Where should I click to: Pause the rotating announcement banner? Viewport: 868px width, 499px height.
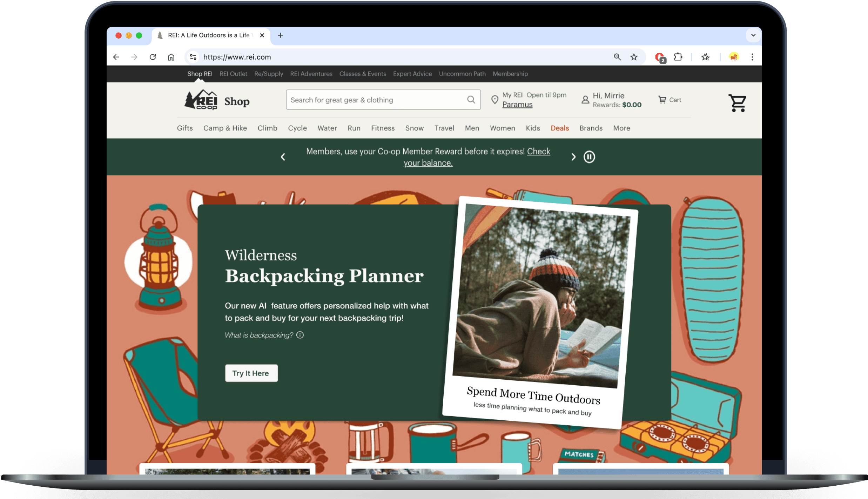(589, 157)
